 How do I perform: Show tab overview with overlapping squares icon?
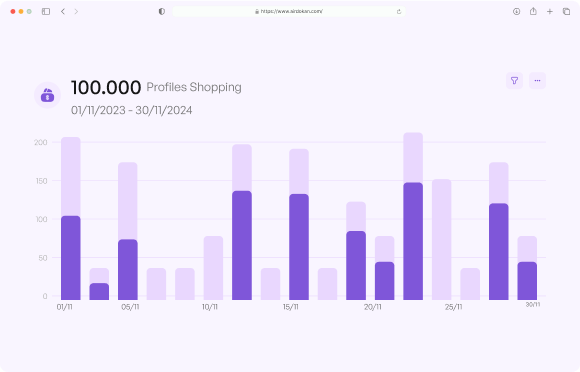[x=566, y=11]
